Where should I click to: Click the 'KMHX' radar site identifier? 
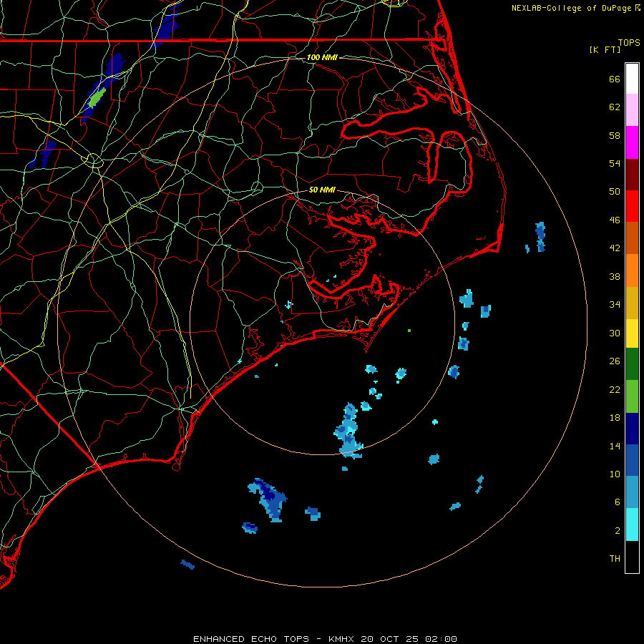click(342, 639)
